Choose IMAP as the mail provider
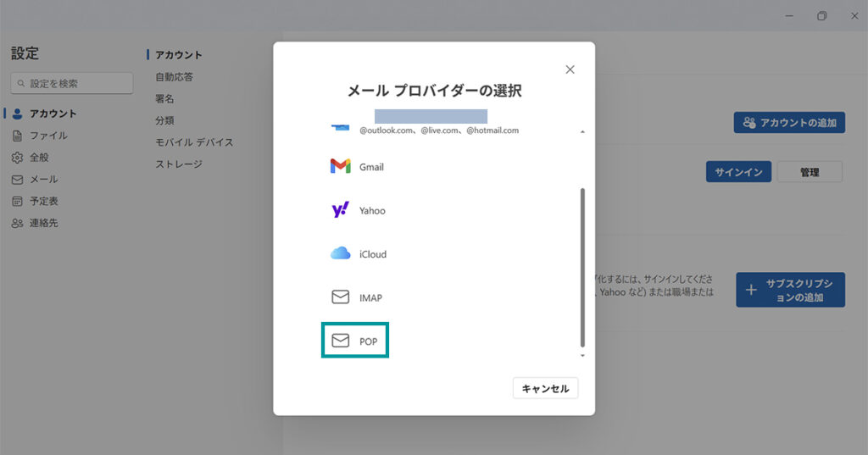Image resolution: width=868 pixels, height=455 pixels. point(357,297)
